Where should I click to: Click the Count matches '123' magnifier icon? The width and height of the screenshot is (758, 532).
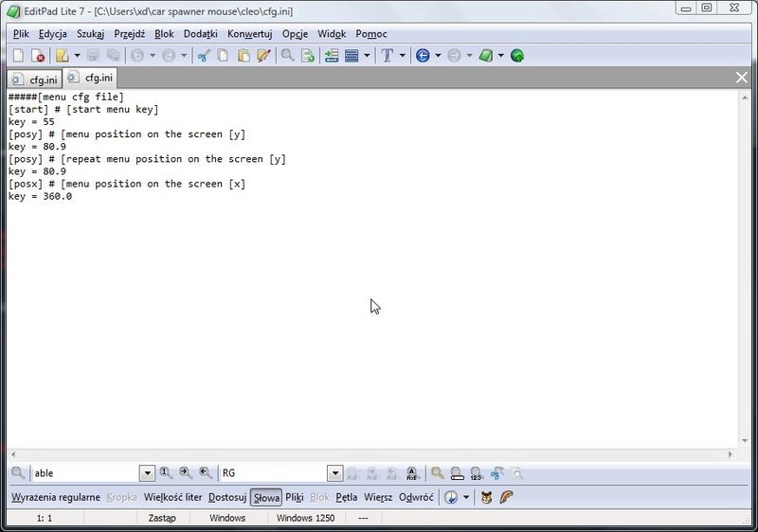tap(477, 473)
